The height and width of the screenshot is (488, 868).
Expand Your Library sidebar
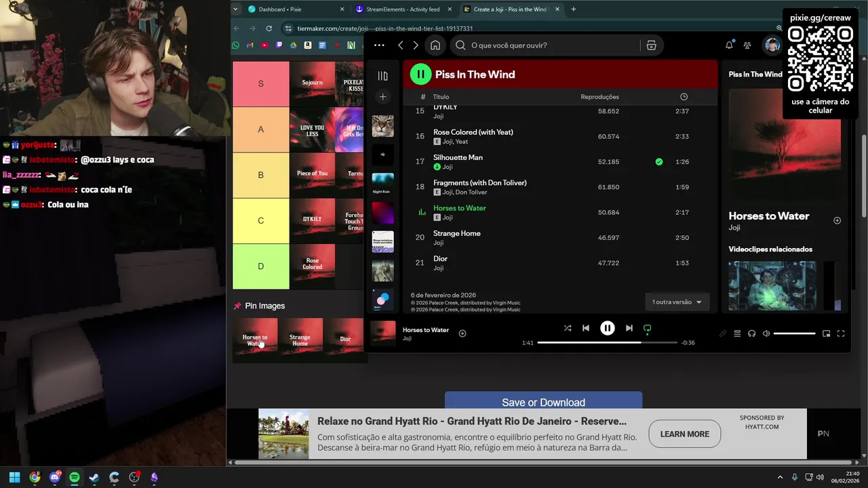pyautogui.click(x=382, y=76)
